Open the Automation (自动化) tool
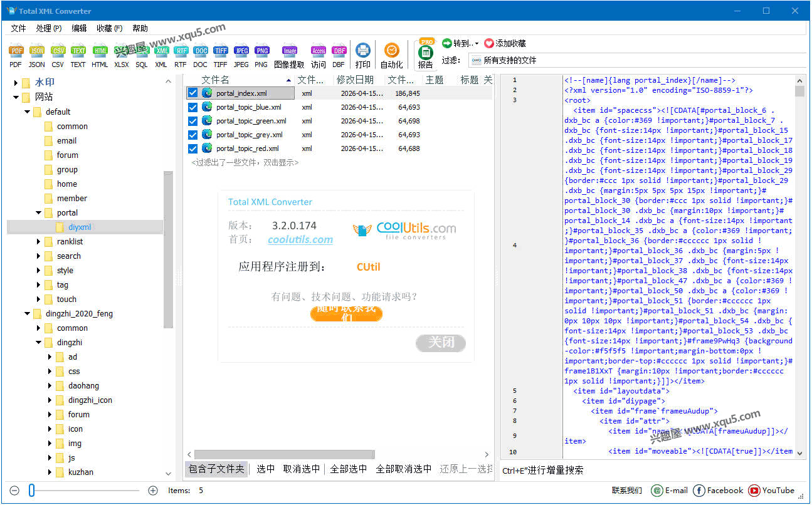812x505 pixels. tap(392, 56)
